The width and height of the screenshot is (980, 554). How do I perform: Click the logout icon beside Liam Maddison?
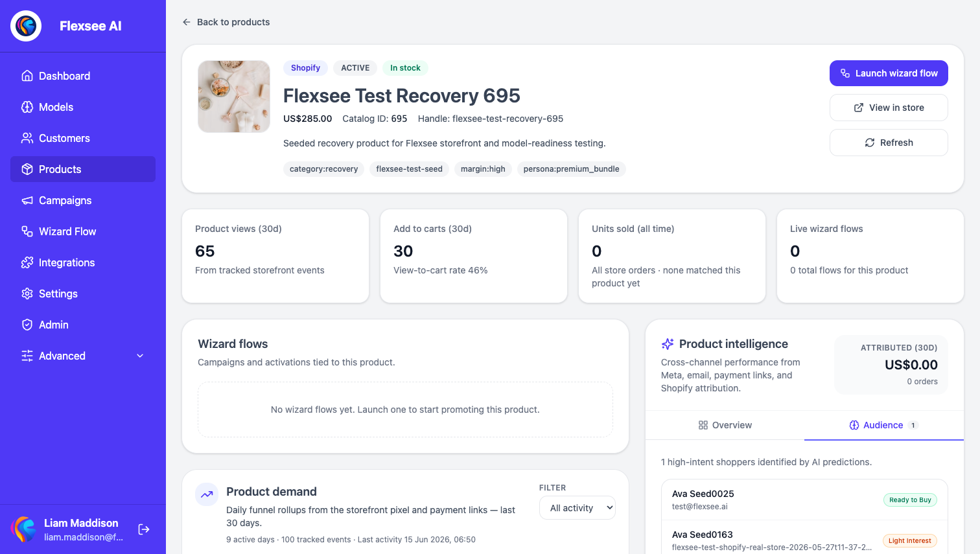[x=144, y=529]
